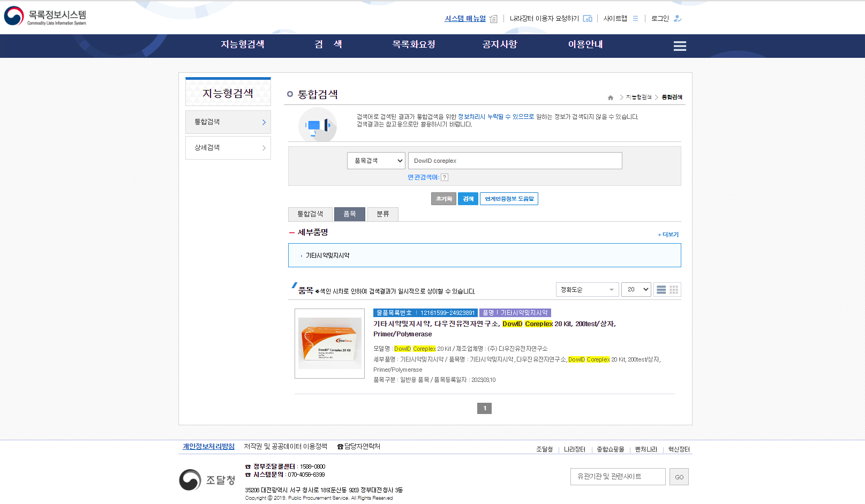Open 공지사항 in the navigation bar
The height and width of the screenshot is (504, 865).
(x=499, y=44)
